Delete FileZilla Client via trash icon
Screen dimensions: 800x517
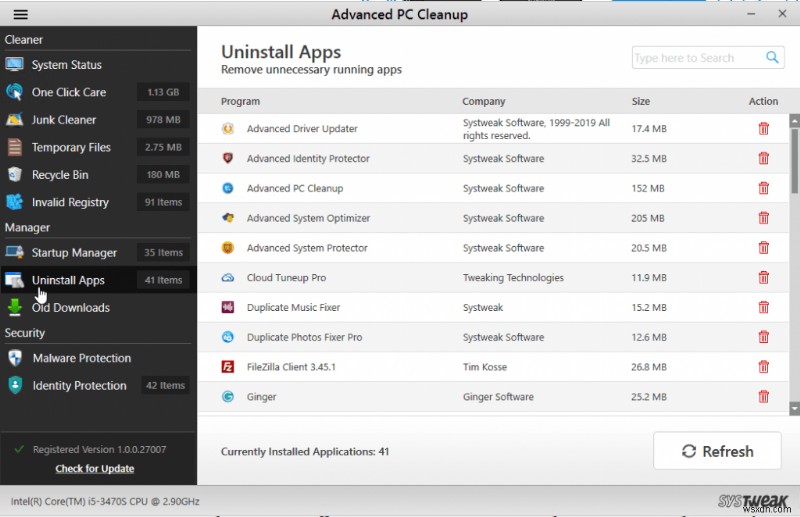(764, 367)
